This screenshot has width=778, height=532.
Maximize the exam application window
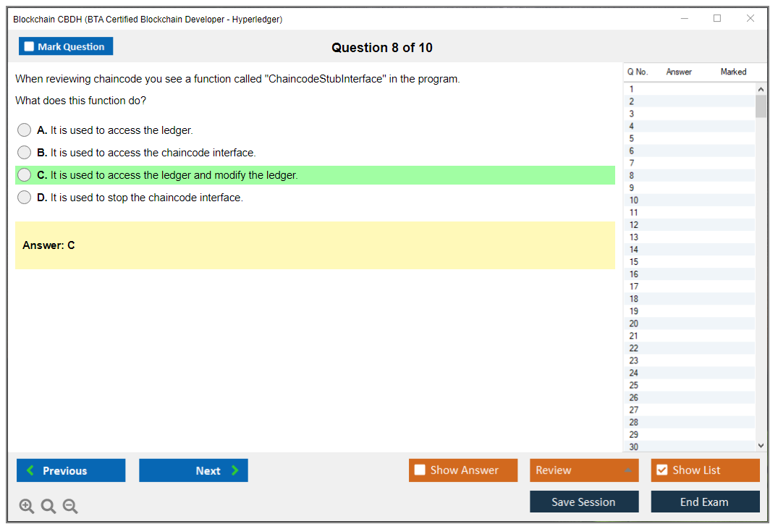click(717, 19)
